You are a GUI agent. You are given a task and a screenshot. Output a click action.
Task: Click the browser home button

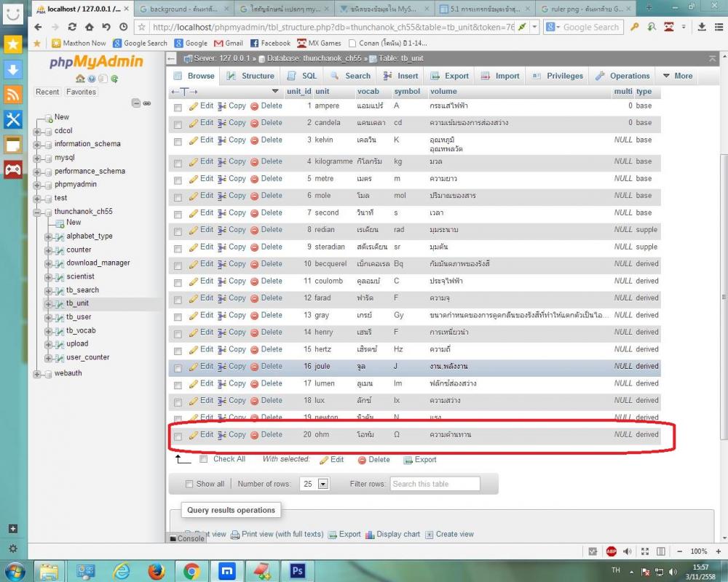point(89,27)
